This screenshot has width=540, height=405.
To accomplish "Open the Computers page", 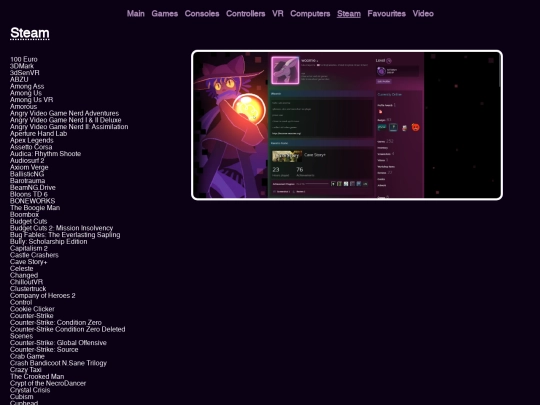I will click(310, 14).
